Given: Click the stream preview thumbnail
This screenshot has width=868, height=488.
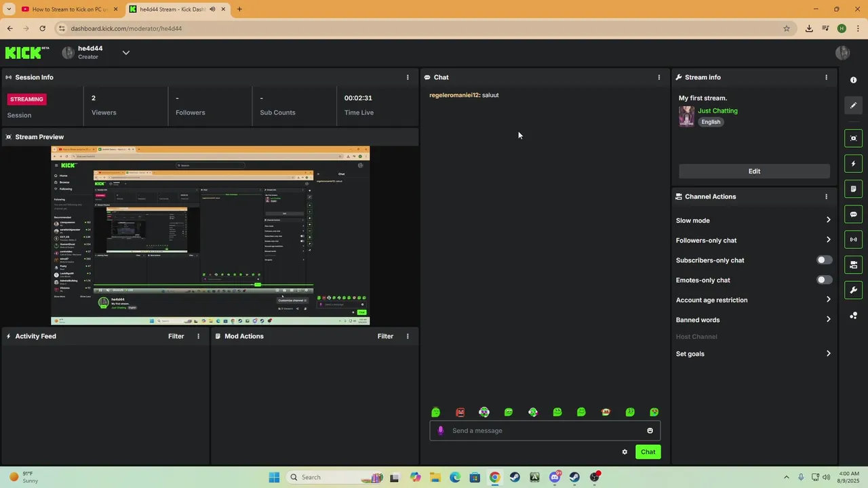Looking at the screenshot, I should [210, 235].
